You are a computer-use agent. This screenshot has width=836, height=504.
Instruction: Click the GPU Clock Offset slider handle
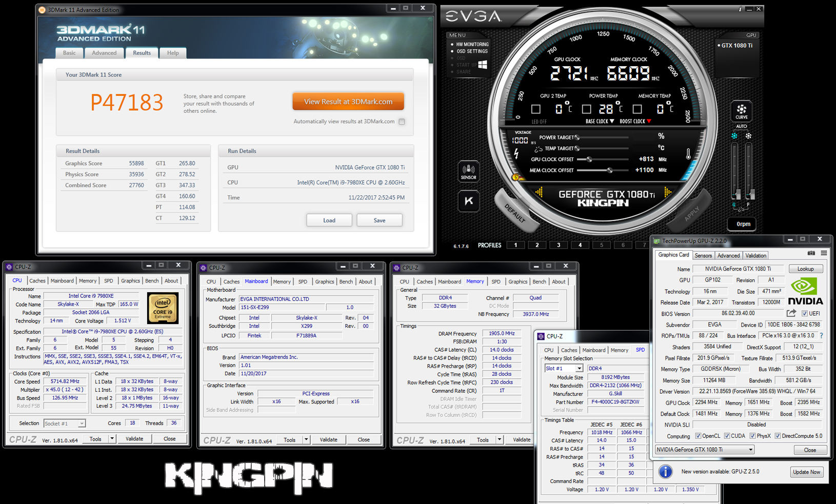[x=589, y=159]
